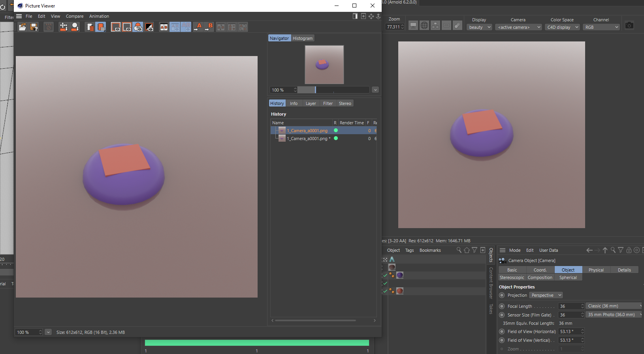
Task: Toggle green checkmark beside the purple-tagged object
Action: pyautogui.click(x=385, y=275)
